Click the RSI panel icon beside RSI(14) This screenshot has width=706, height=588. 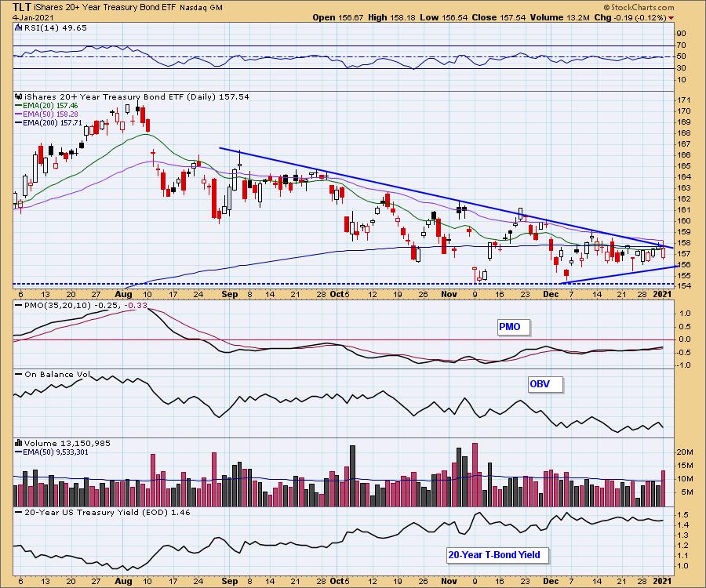[x=19, y=27]
